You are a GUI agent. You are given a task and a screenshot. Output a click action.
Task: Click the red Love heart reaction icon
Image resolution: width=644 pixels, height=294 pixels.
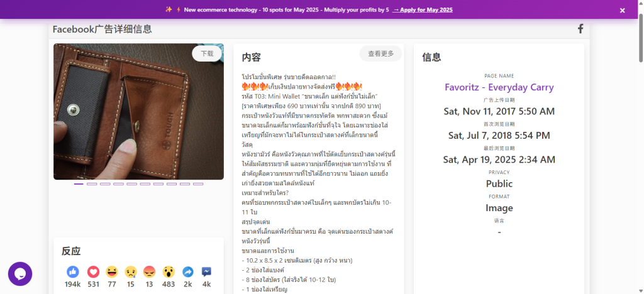[x=93, y=272]
